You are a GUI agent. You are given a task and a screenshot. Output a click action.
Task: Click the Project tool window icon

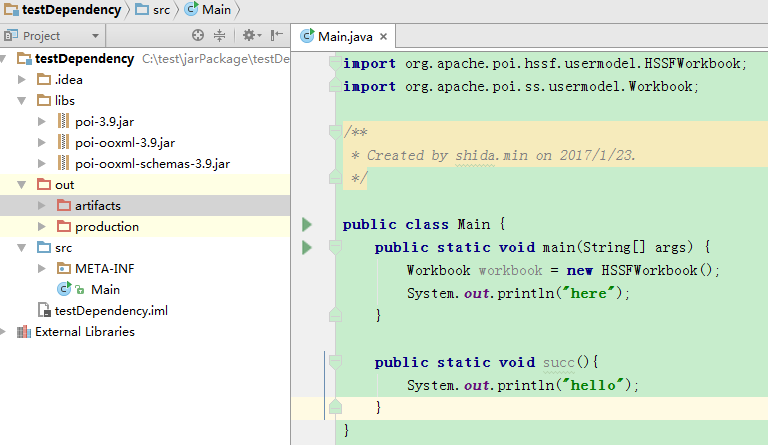(x=10, y=35)
